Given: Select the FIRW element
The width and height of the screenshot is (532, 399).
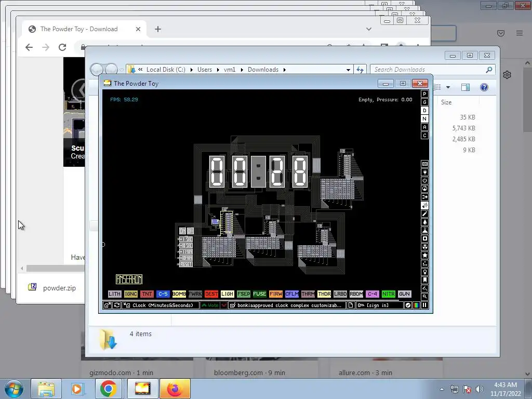Looking at the screenshot, I should (276, 294).
